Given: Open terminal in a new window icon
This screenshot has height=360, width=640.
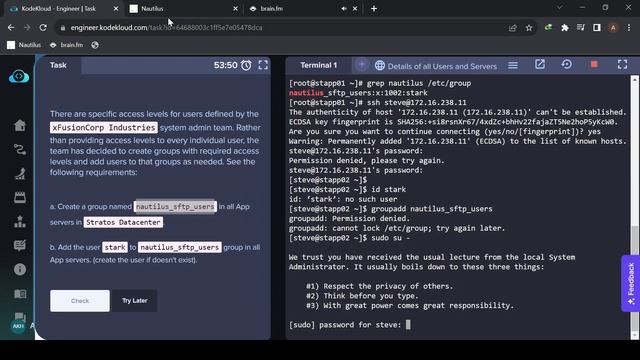Looking at the screenshot, I should point(540,64).
